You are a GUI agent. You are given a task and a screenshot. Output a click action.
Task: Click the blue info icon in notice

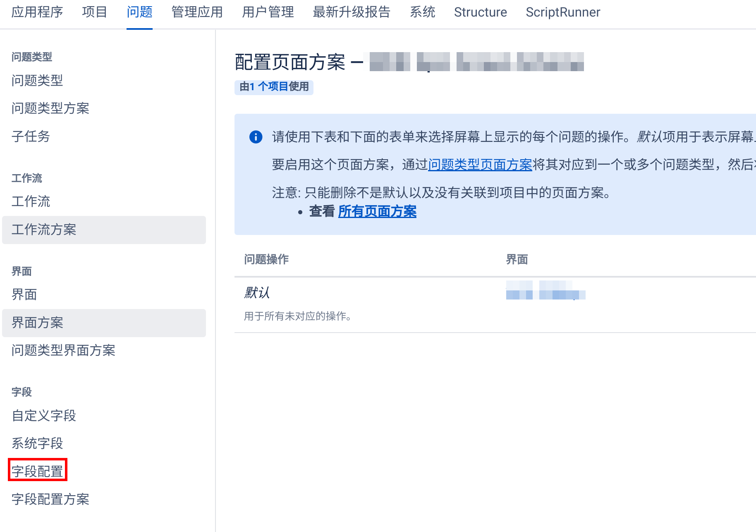pos(256,137)
